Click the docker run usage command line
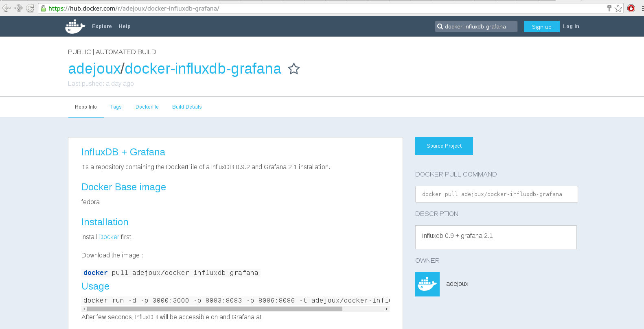This screenshot has width=644, height=329. point(236,301)
